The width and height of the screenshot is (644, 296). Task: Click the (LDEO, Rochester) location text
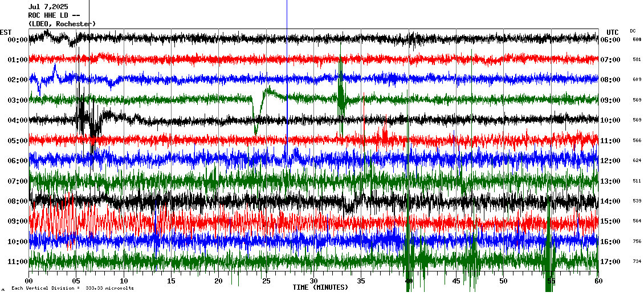62,24
